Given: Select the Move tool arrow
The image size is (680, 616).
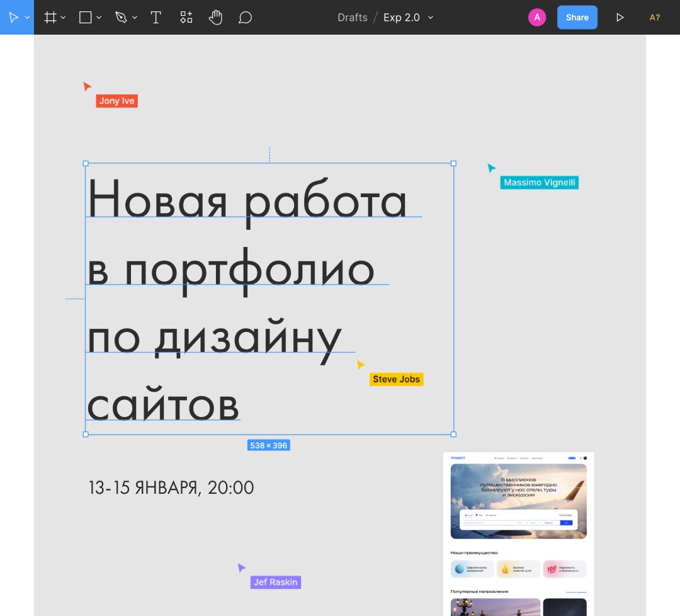Looking at the screenshot, I should click(x=13, y=18).
